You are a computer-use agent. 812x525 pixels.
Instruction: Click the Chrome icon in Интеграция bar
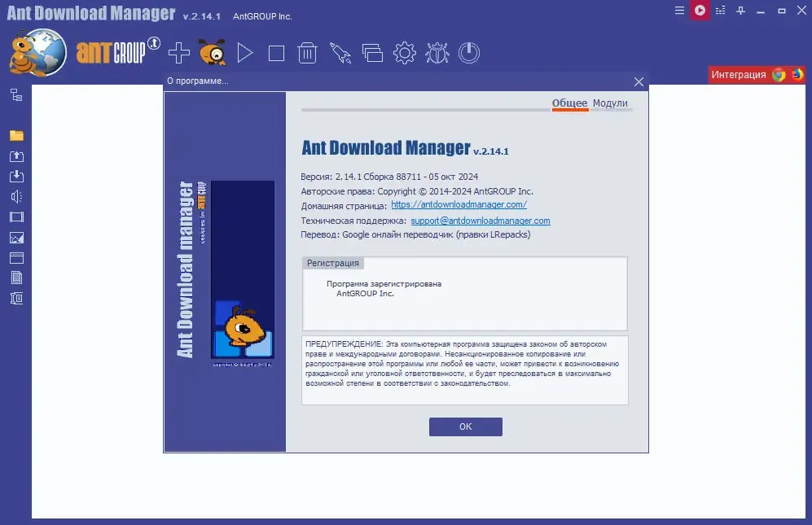point(779,75)
